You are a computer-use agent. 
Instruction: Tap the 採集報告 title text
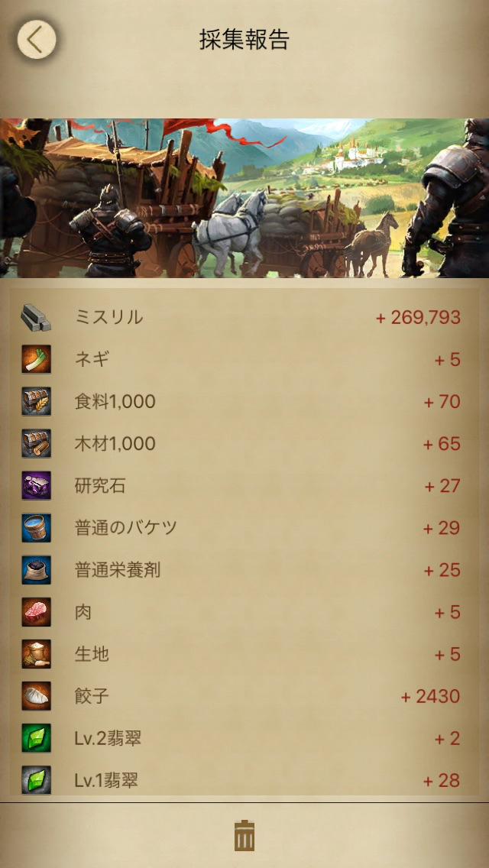point(244,40)
